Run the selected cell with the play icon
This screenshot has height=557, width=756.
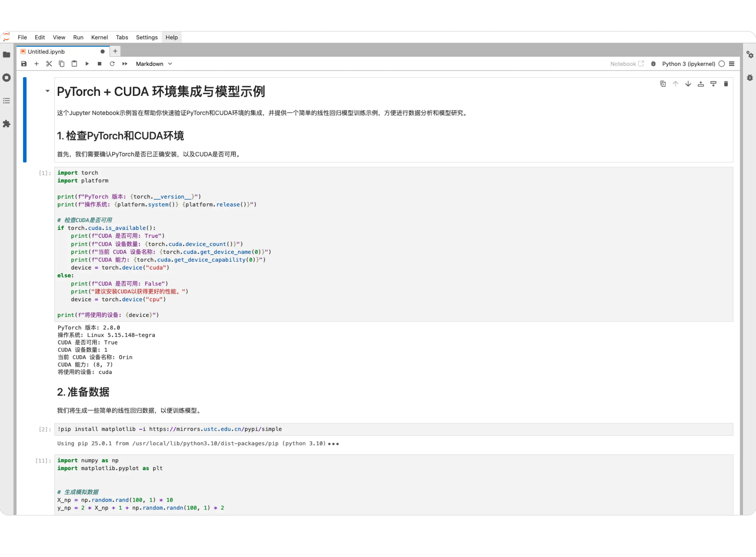87,64
